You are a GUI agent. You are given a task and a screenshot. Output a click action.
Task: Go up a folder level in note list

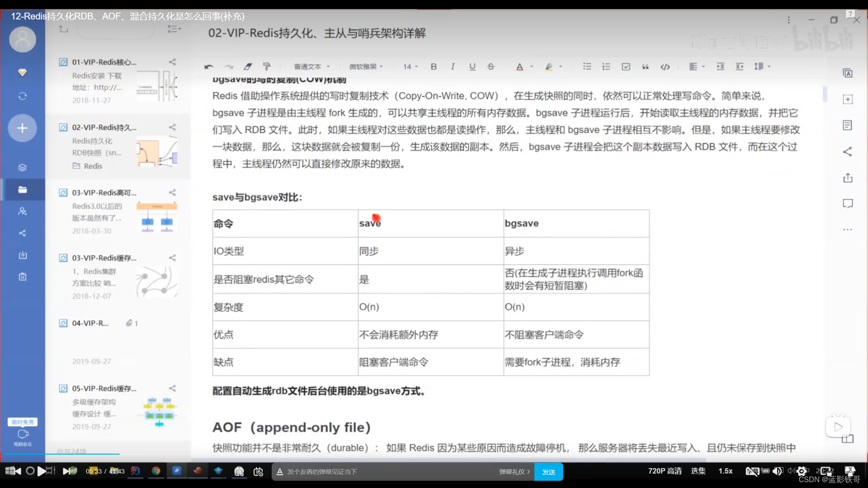click(x=63, y=29)
